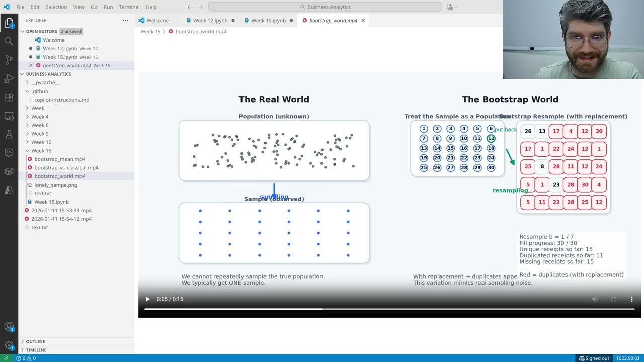Open the package cube icon in activity bar

[x=9, y=171]
